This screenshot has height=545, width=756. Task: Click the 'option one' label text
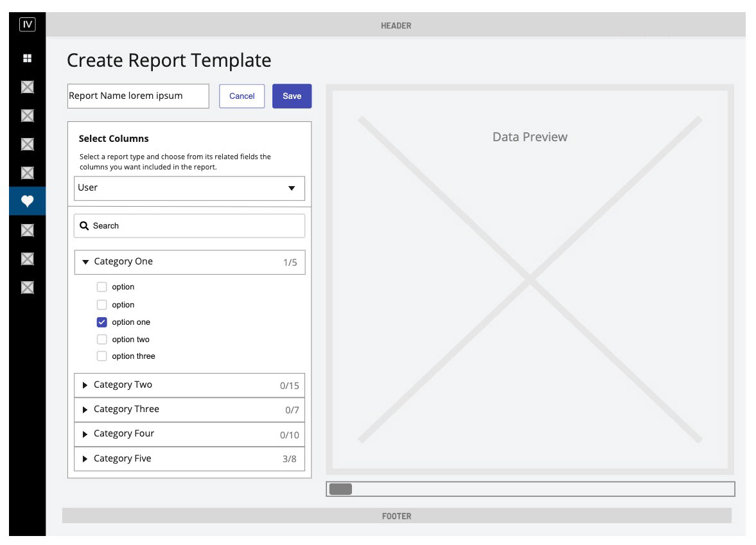(131, 322)
